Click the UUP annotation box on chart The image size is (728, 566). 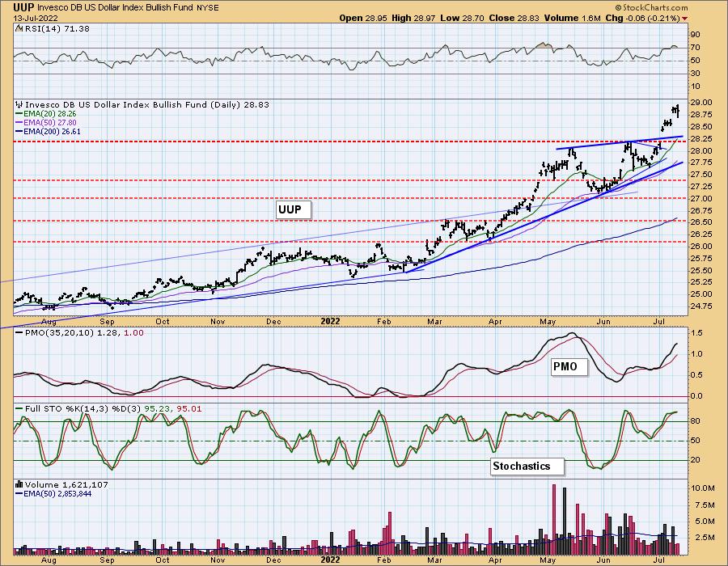tap(294, 209)
